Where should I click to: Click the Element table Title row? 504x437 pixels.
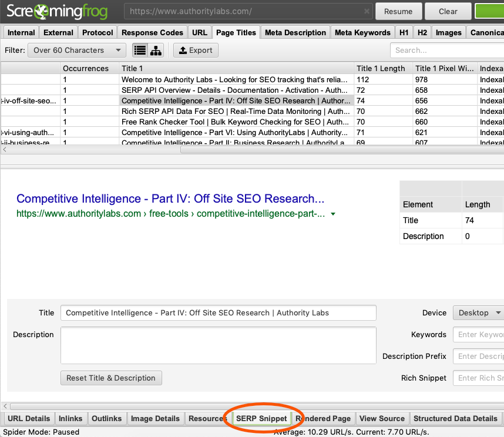coord(452,220)
